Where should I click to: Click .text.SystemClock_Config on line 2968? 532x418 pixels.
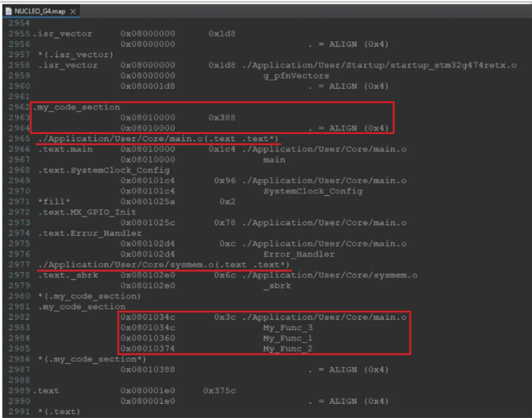104,170
